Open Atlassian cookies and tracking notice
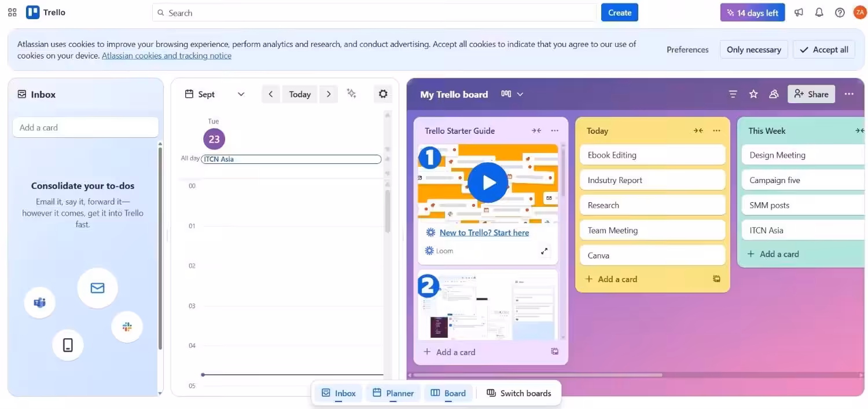The image size is (868, 409). coord(167,56)
